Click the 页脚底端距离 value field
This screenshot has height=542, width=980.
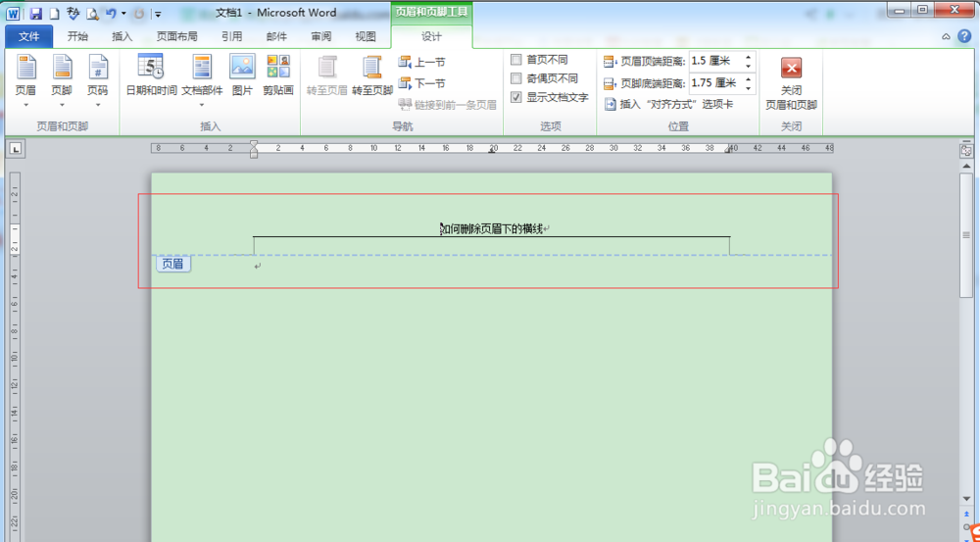pyautogui.click(x=715, y=82)
